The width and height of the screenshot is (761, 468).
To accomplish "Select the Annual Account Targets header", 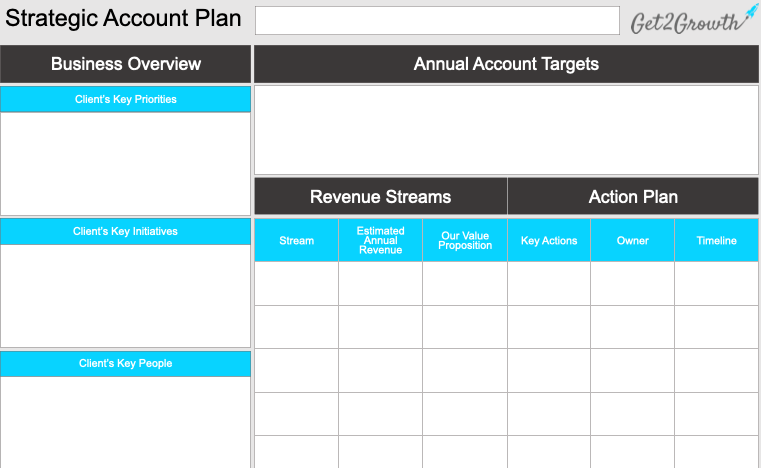I will [x=506, y=64].
